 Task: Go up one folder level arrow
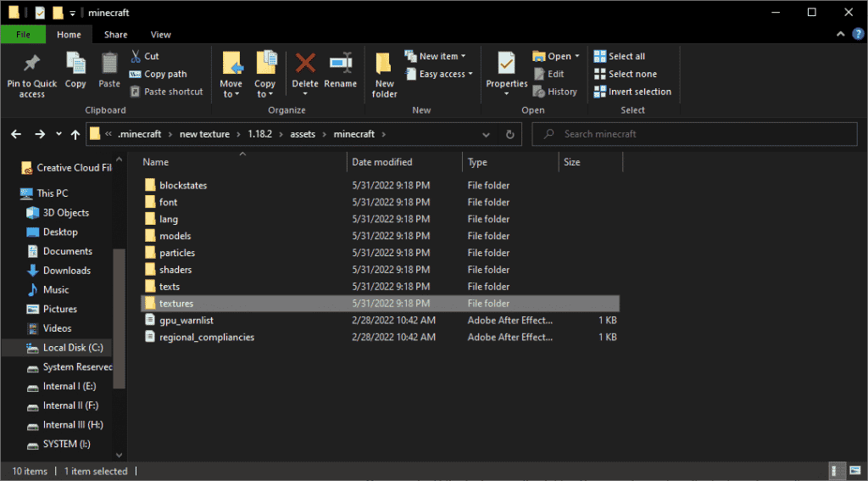coord(75,134)
